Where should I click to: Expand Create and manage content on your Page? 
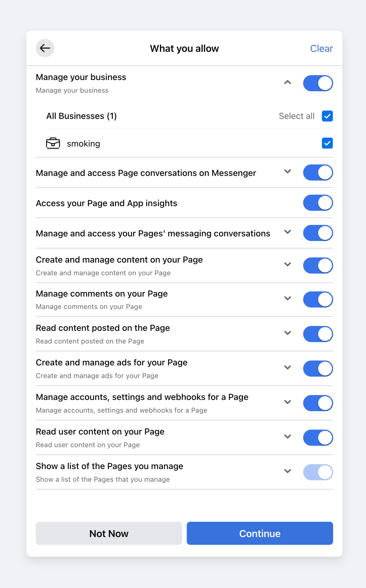pos(287,264)
